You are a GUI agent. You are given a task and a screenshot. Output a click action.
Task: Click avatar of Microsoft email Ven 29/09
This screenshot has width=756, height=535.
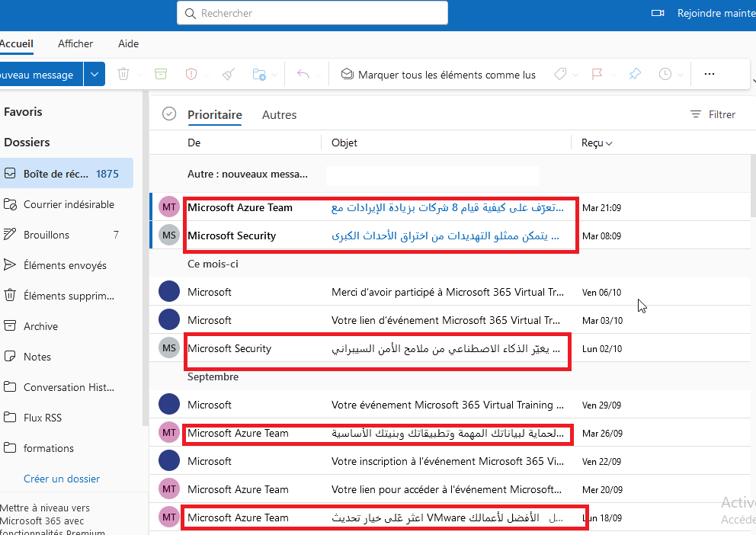click(x=168, y=405)
